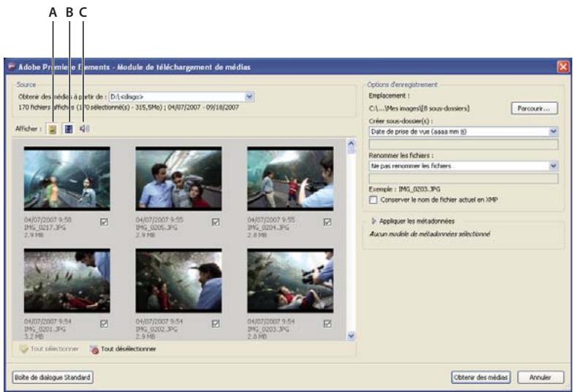Click the Tout désélectionner label
This screenshot has height=392, width=573.
click(129, 349)
